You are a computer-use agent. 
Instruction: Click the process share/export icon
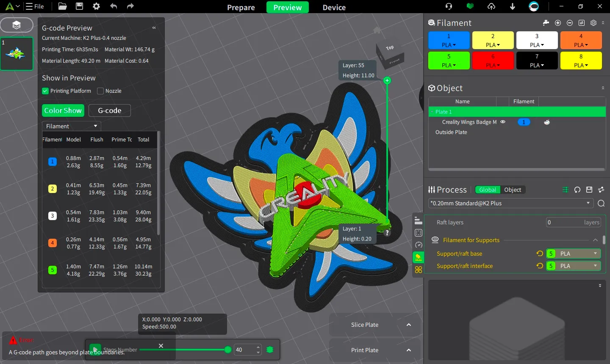click(601, 190)
